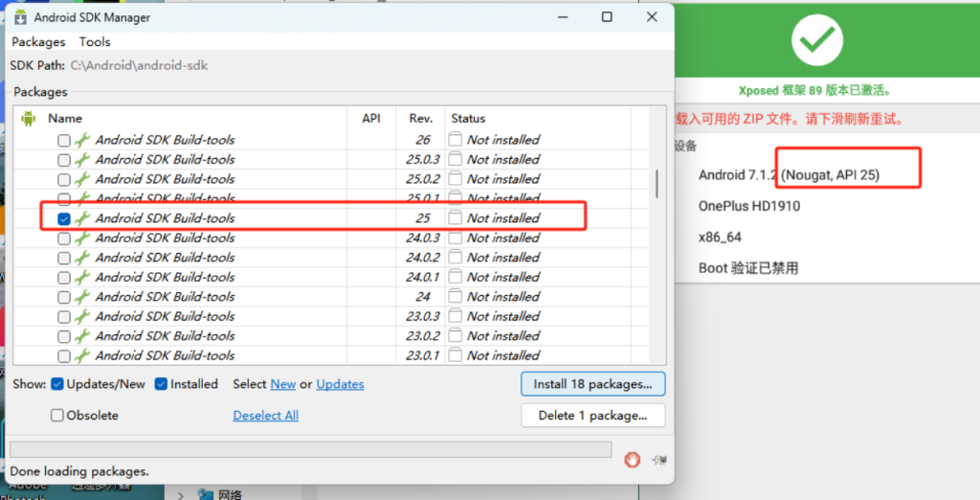Click wrench icon of Build-tools 25.0.2 row
This screenshot has height=500, width=980.
coord(82,179)
